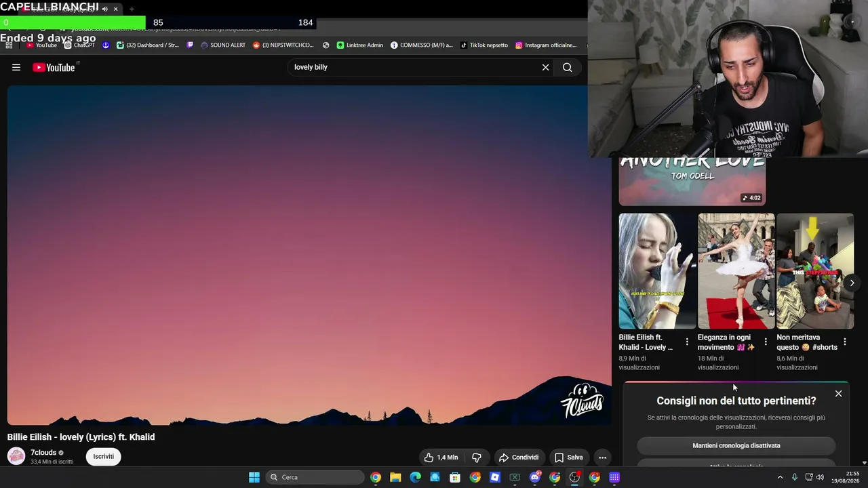
Task: Open the Windows Start menu
Action: (x=254, y=477)
